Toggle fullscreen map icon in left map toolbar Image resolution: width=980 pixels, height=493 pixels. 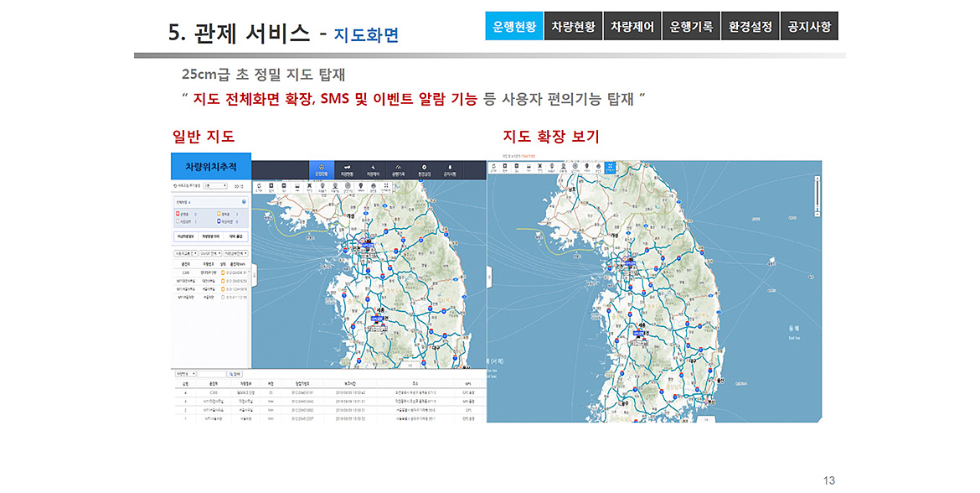click(x=385, y=188)
